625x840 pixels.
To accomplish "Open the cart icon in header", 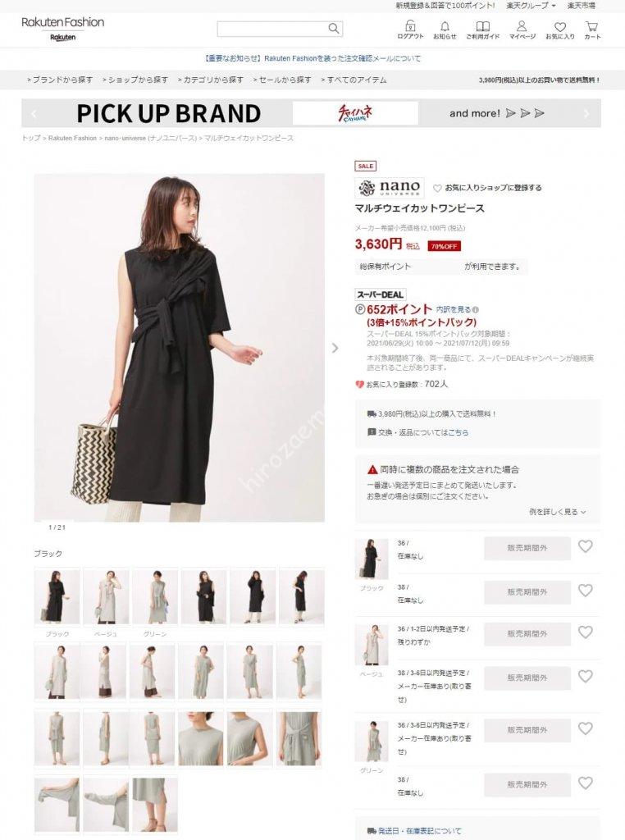I will point(592,26).
